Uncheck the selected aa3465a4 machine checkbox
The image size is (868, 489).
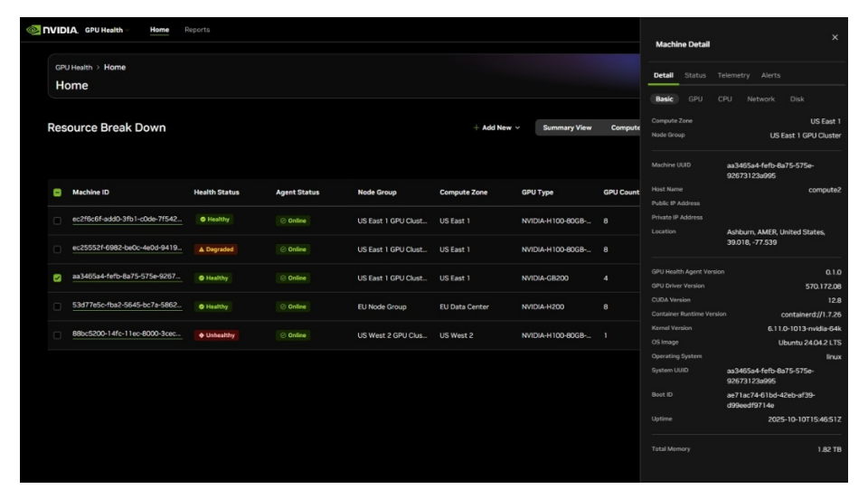tap(57, 277)
